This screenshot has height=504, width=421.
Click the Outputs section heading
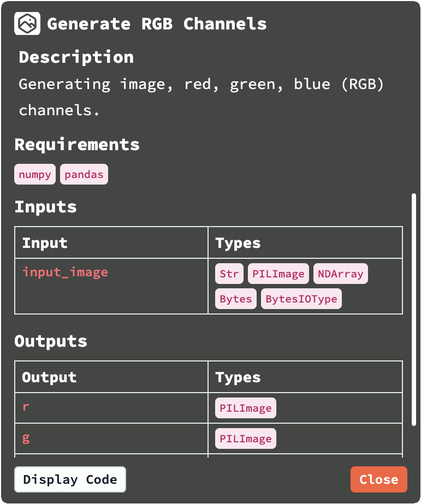(51, 341)
